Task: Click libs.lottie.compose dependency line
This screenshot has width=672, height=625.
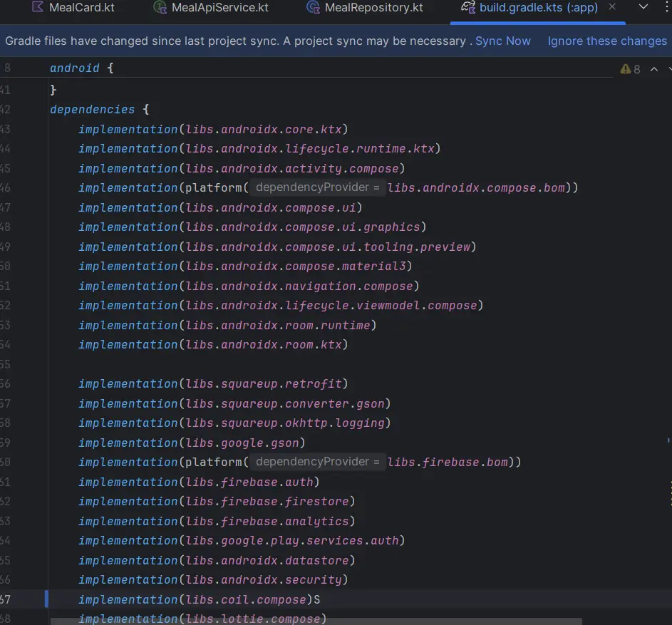Action: point(202,619)
